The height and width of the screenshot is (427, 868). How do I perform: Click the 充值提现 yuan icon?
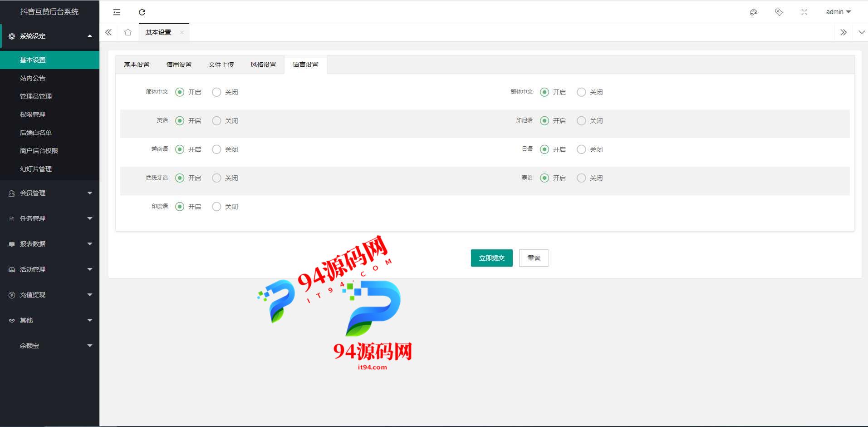pyautogui.click(x=12, y=295)
